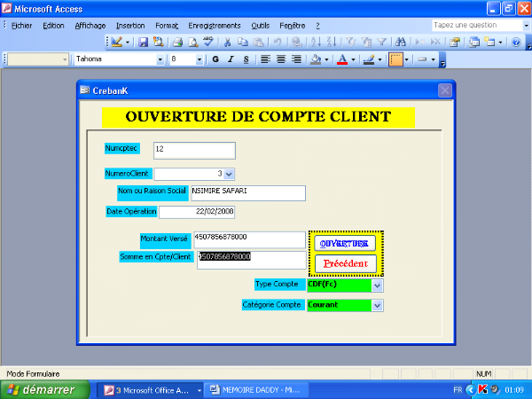
Task: Open the Enregistrements menu
Action: pyautogui.click(x=215, y=26)
